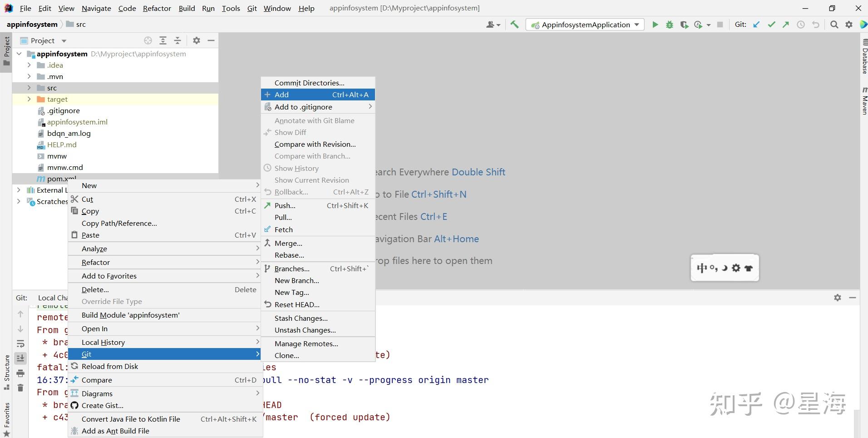The image size is (868, 438).
Task: Open the AppinfosystemApplication run configuration dropdown
Action: coord(585,25)
